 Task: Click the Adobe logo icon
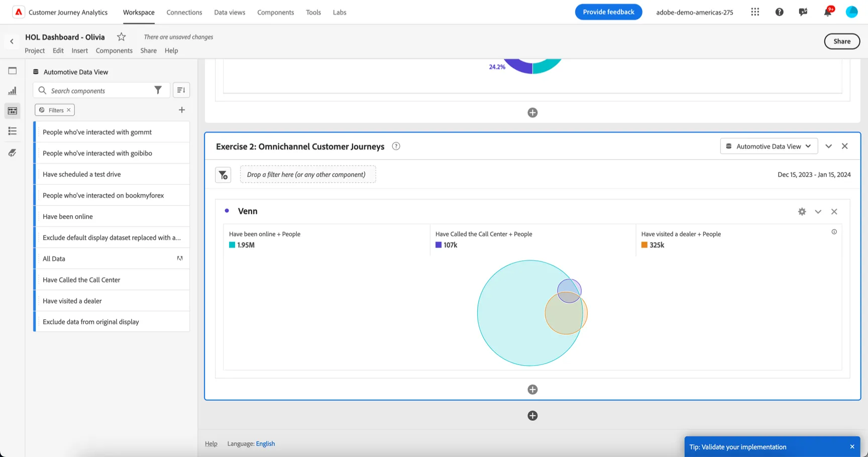(x=19, y=12)
